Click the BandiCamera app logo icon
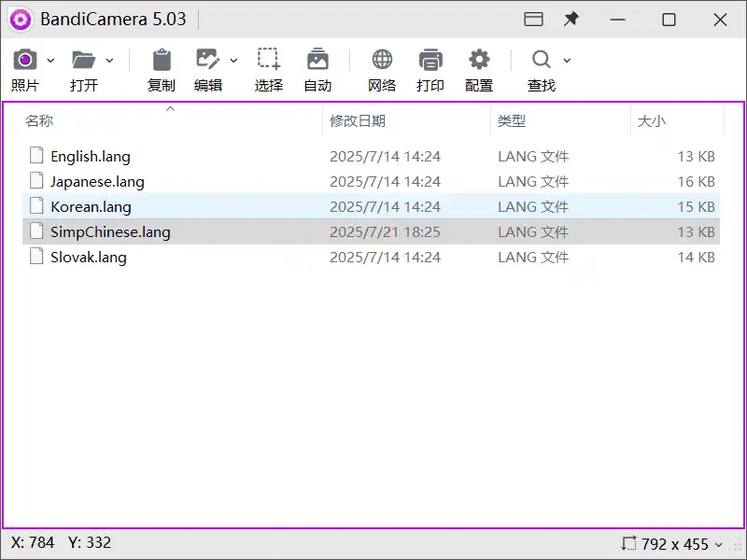 (x=21, y=20)
